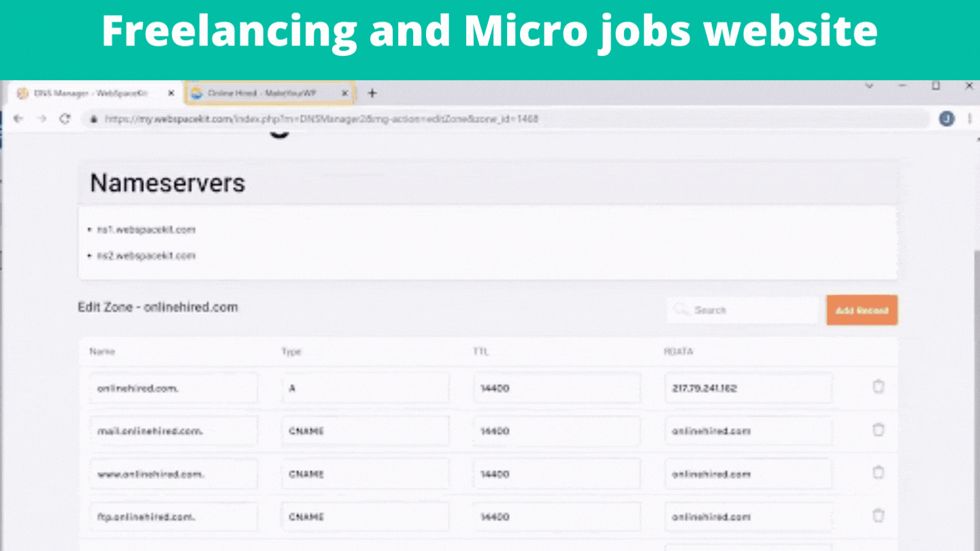Viewport: 980px width, 551px height.
Task: Select the TTL field of the A record
Action: (x=556, y=387)
